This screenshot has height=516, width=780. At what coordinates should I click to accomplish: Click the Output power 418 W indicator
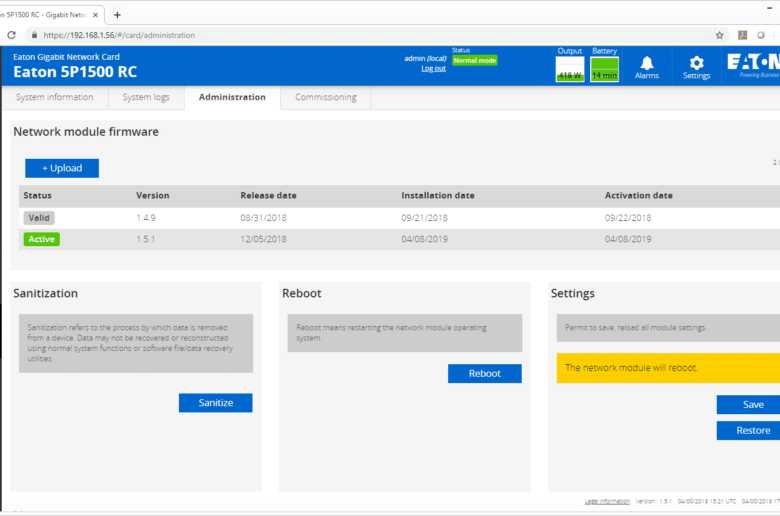coord(570,69)
